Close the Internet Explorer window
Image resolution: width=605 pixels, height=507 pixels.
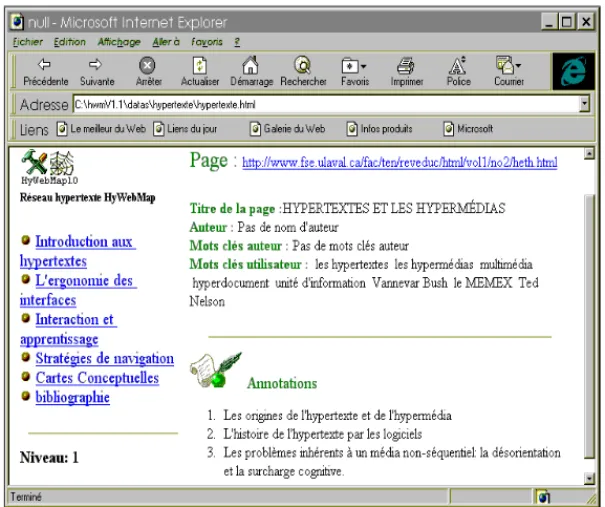586,22
